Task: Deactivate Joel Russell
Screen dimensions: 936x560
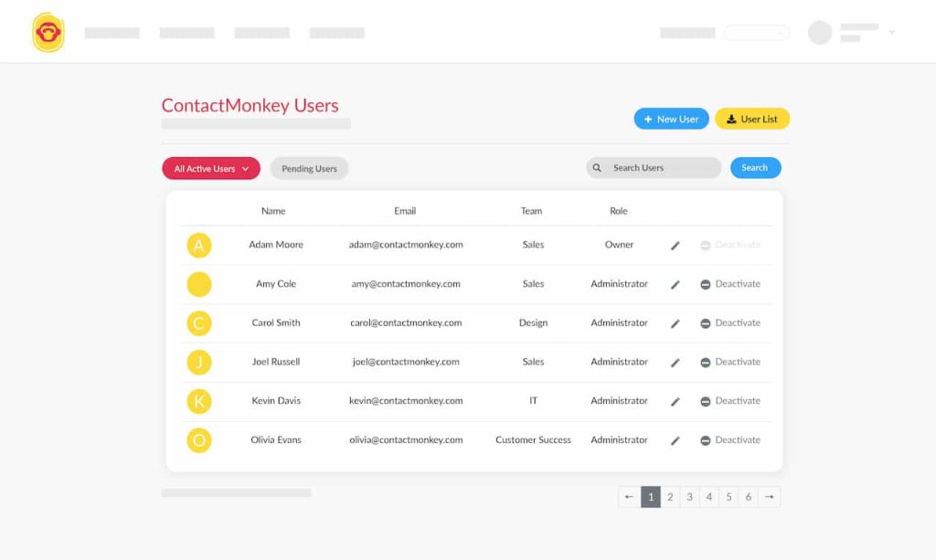Action: 730,362
